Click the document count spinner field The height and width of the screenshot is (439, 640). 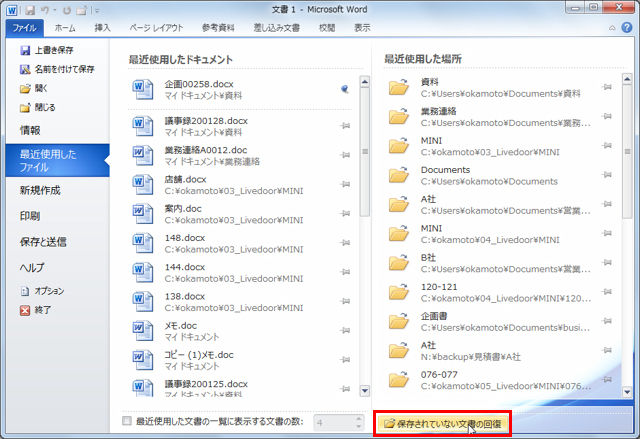[x=338, y=422]
